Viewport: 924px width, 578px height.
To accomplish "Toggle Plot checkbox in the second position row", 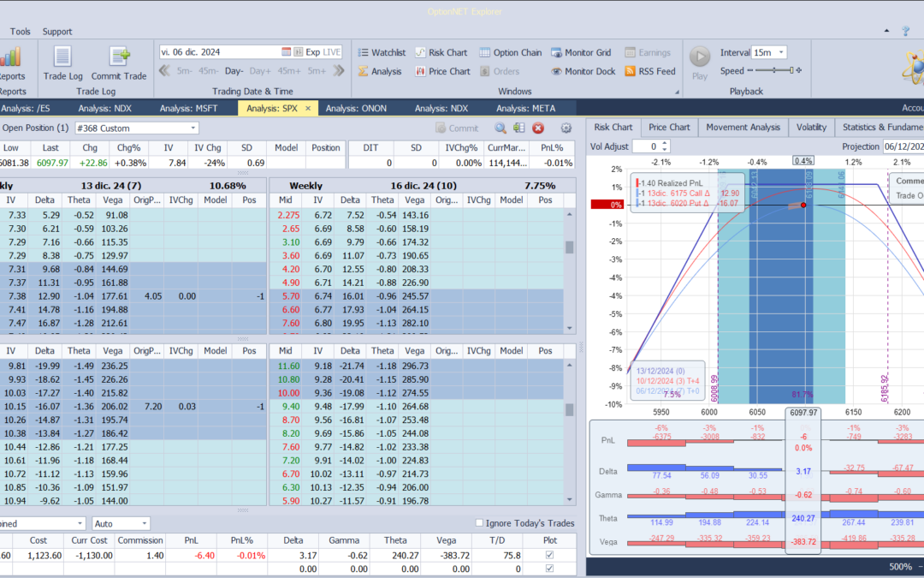I will (x=550, y=569).
